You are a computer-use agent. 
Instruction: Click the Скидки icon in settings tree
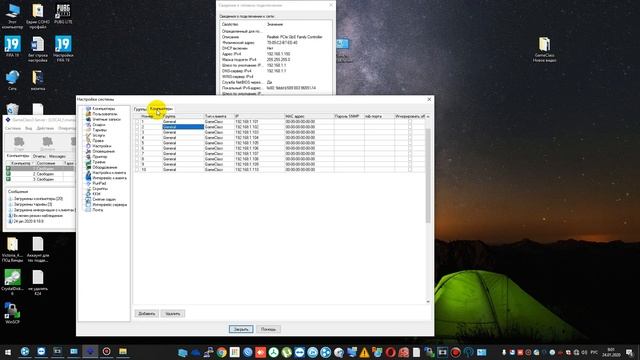88,125
